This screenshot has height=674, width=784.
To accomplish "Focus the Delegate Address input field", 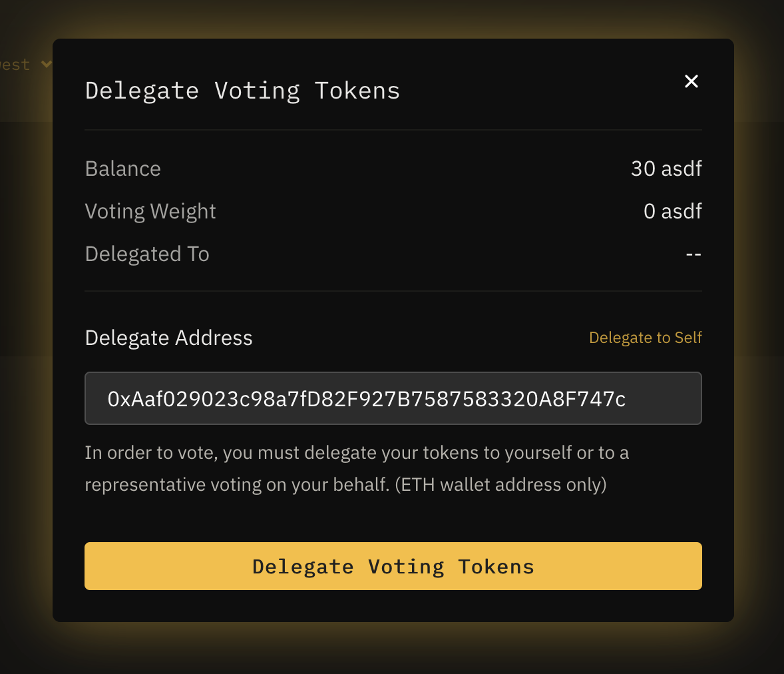I will tap(393, 398).
